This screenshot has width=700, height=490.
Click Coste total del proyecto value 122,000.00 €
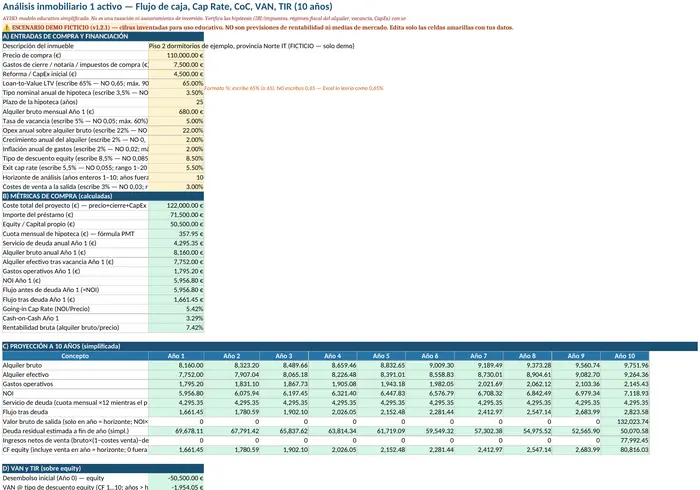click(176, 206)
